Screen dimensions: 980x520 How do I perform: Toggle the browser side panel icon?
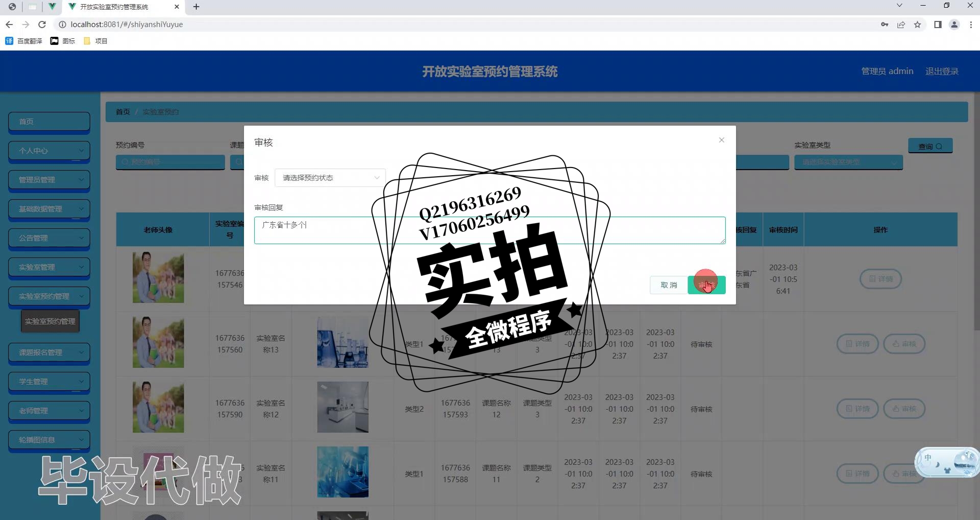(938, 25)
